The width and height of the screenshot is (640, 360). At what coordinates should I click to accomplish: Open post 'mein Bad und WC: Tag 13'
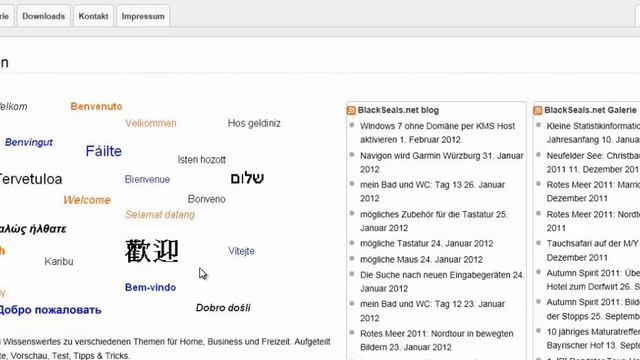tap(433, 191)
